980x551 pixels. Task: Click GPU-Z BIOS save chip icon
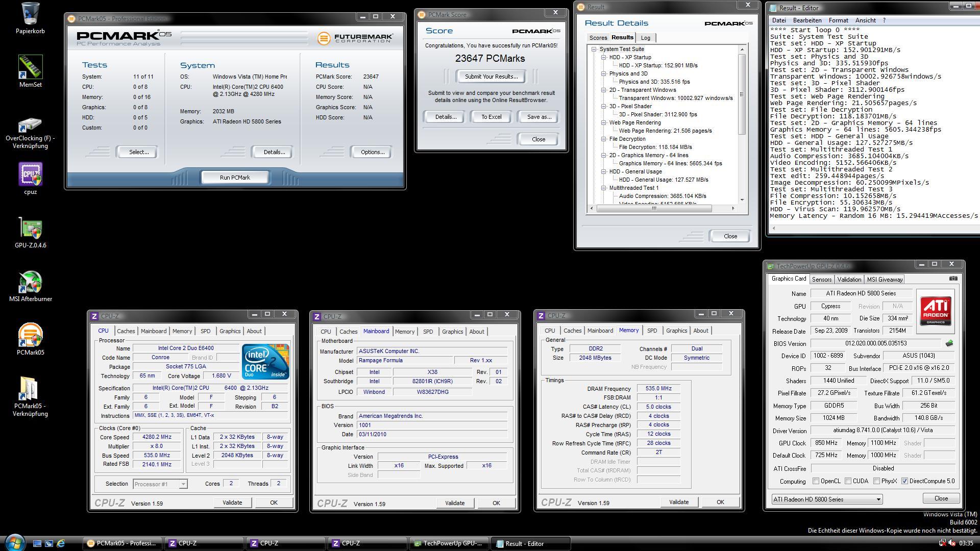click(949, 343)
